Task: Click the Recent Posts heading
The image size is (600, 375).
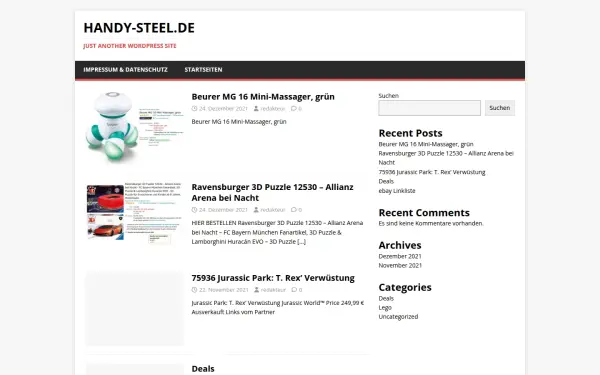Action: [x=410, y=133]
